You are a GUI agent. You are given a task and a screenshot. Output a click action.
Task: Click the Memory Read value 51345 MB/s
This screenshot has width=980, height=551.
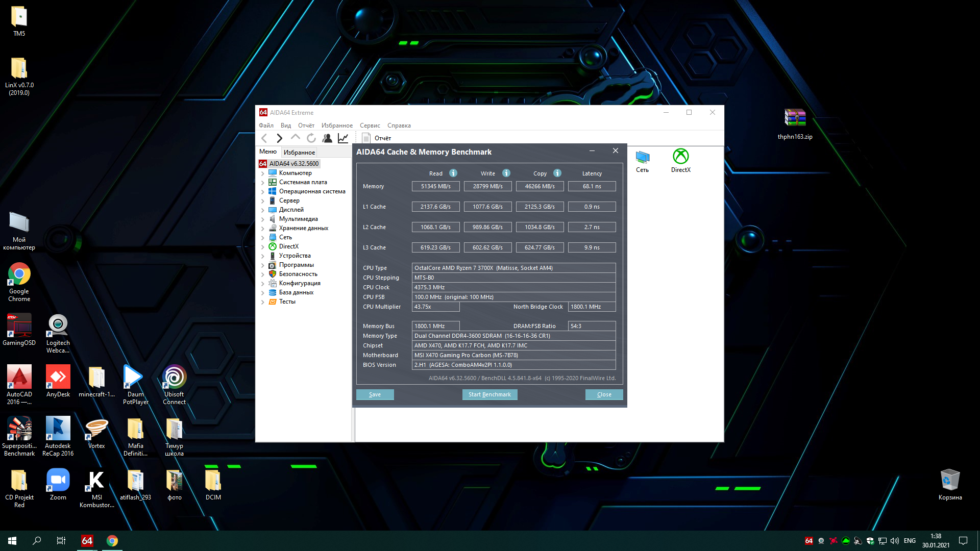(436, 186)
